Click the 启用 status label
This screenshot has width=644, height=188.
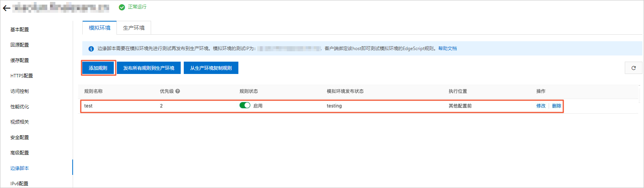pyautogui.click(x=258, y=106)
